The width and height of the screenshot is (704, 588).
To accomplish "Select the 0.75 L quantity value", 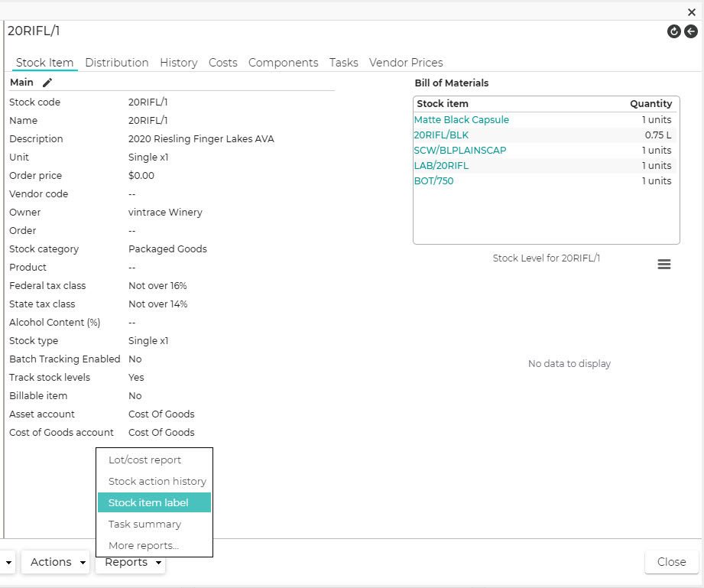I will [x=658, y=135].
